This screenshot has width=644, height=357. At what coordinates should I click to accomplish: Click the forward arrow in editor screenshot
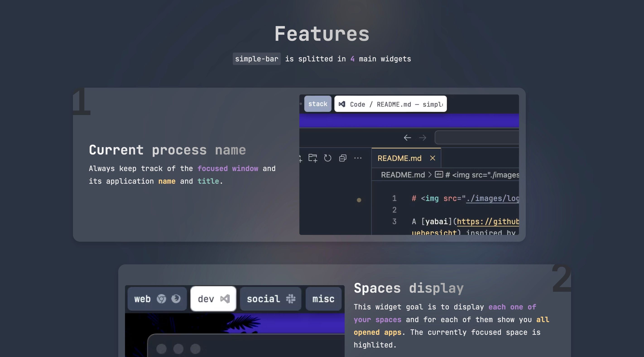(x=423, y=137)
